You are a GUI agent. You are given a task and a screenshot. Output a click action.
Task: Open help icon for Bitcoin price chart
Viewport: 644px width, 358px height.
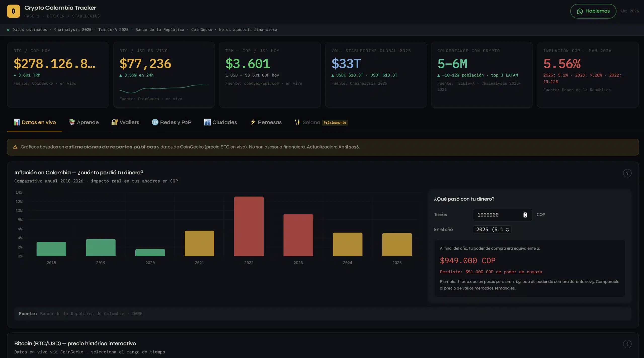coord(627,344)
